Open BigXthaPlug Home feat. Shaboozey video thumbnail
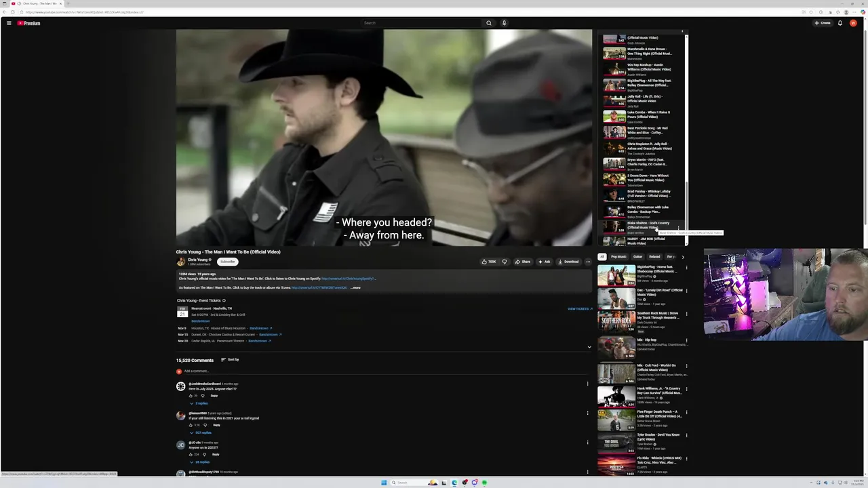Image resolution: width=868 pixels, height=488 pixels. [616, 275]
